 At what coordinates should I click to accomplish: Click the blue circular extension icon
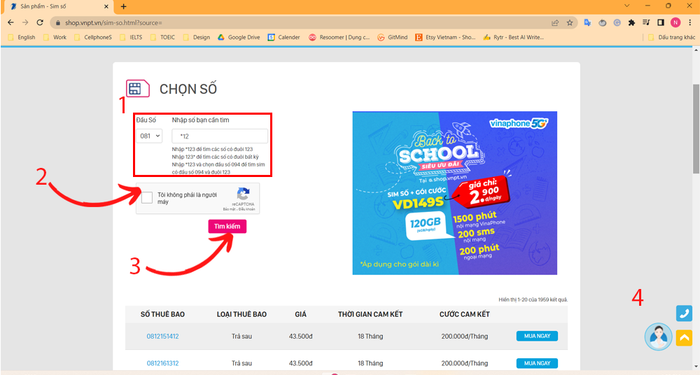[617, 22]
